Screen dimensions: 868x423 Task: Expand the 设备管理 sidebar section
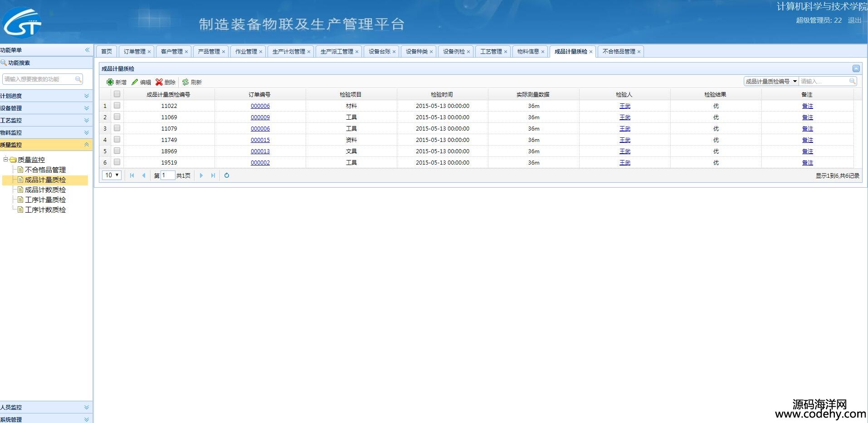click(87, 108)
